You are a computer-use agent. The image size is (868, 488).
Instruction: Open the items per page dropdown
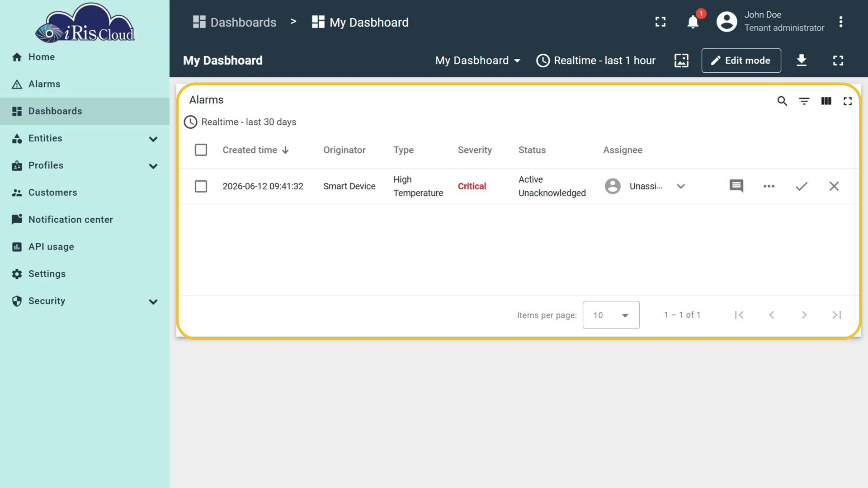coord(611,315)
